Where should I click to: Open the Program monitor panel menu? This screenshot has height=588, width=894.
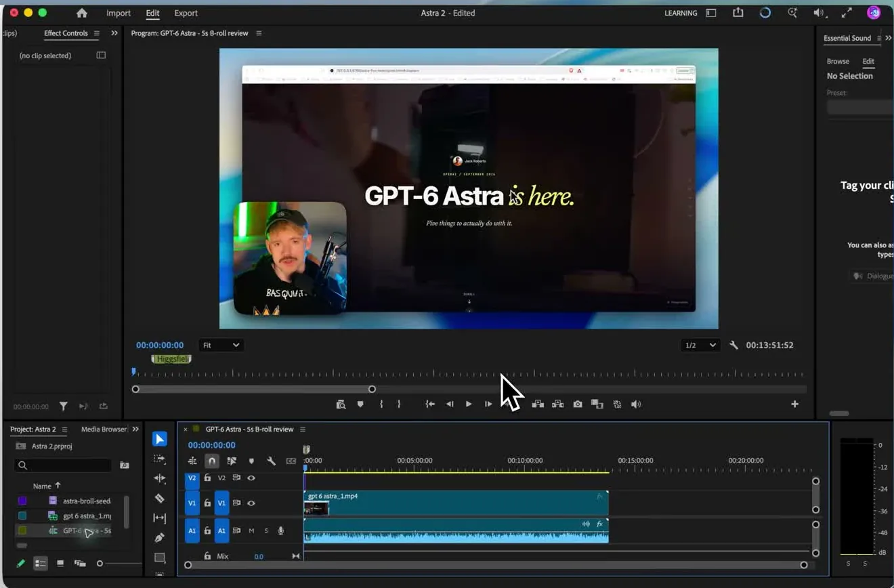[x=259, y=33]
